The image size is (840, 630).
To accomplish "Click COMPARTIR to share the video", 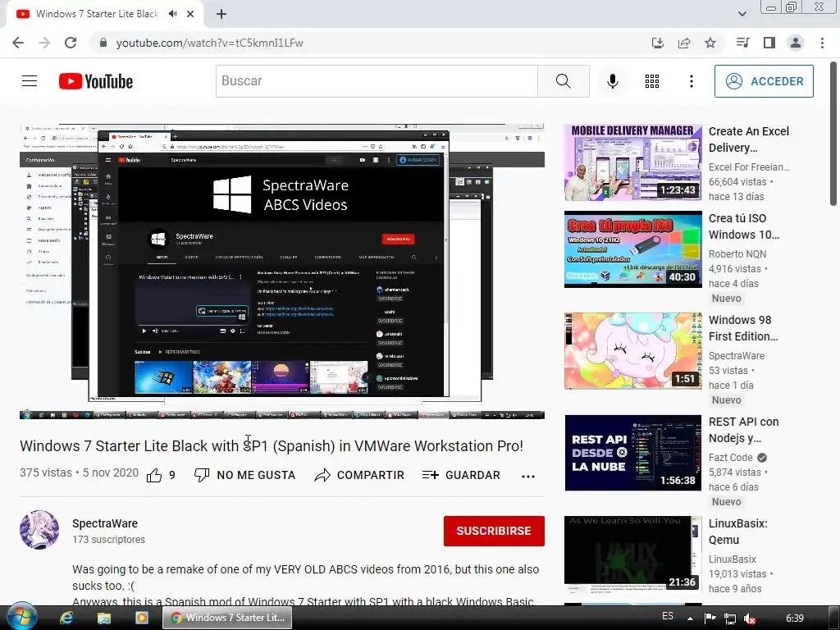I will click(x=359, y=475).
